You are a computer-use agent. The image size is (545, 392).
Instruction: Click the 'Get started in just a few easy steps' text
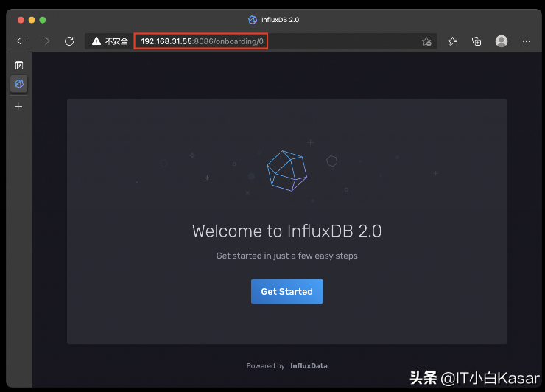[x=286, y=256]
